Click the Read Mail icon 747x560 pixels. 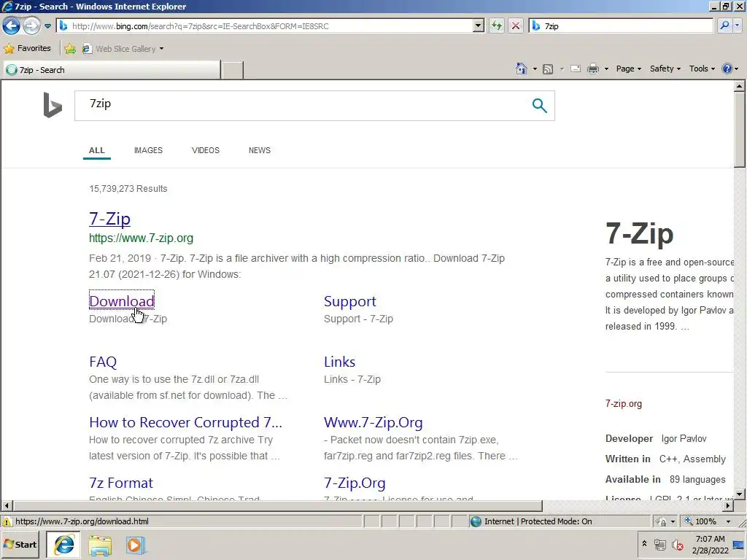(576, 69)
